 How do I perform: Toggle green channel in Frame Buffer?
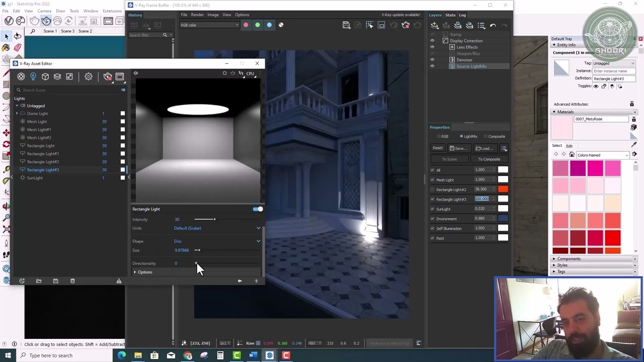[257, 25]
